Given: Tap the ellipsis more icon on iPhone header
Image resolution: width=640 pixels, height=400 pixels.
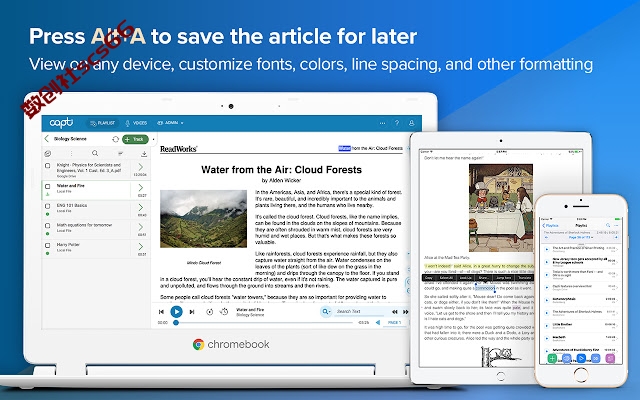Looking at the screenshot, I should (x=616, y=225).
